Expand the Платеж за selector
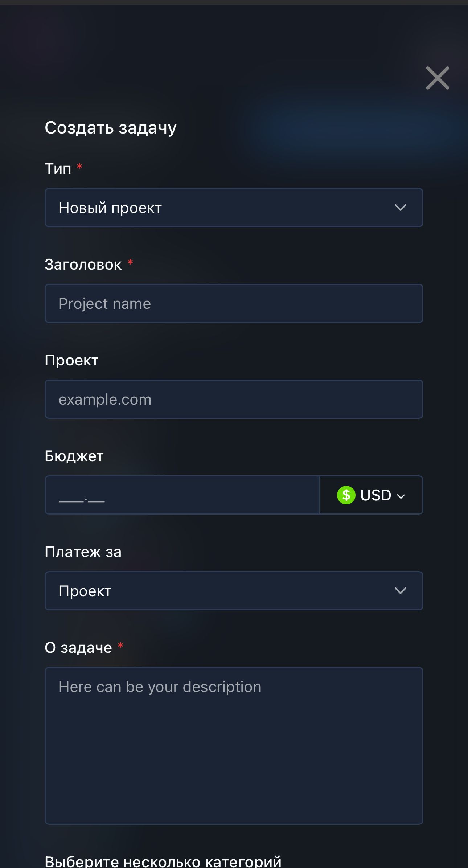The width and height of the screenshot is (468, 868). point(234,591)
